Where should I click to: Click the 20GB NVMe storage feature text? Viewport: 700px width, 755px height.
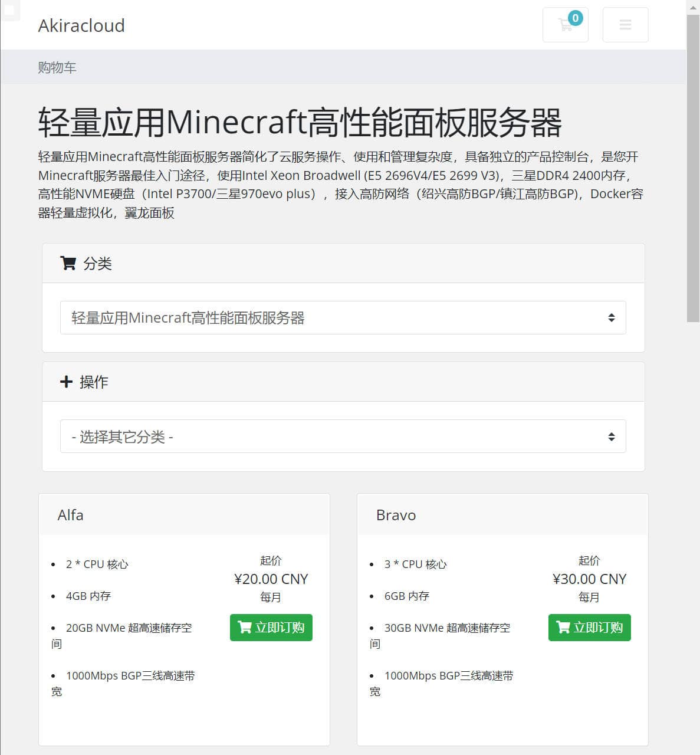pyautogui.click(x=122, y=635)
